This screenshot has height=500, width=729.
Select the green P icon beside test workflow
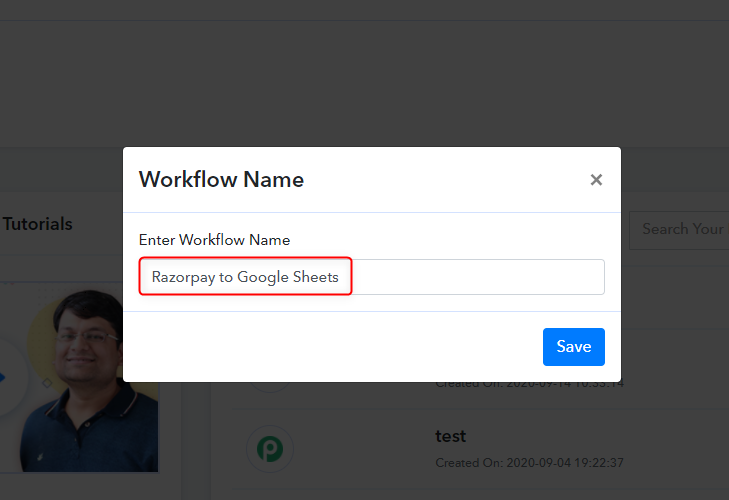pos(270,449)
